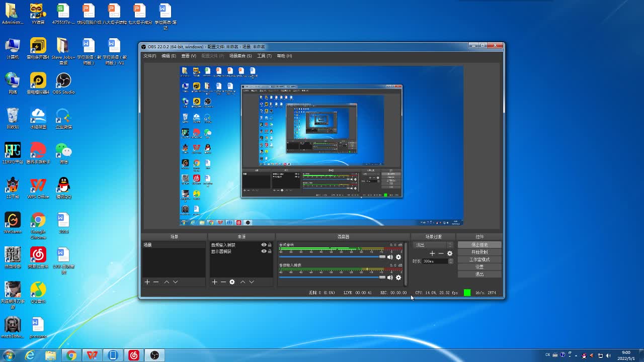
Task: Move selected source up in list
Action: (243, 282)
